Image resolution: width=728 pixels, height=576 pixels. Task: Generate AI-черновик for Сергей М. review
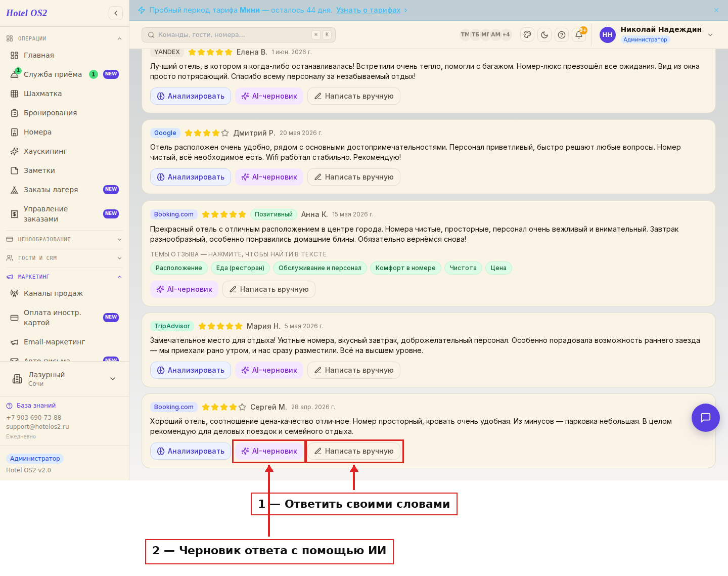[269, 451]
